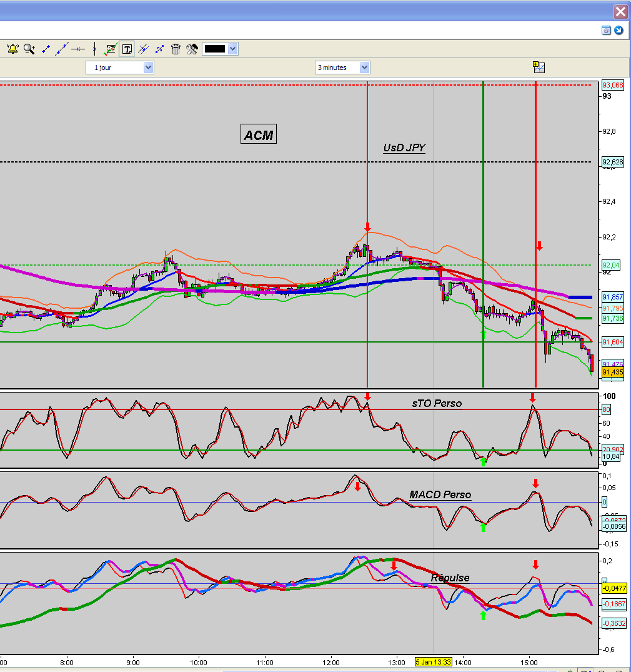The height and width of the screenshot is (672, 631).
Task: Open the '3 minutes' timeframe dropdown
Action: [342, 68]
